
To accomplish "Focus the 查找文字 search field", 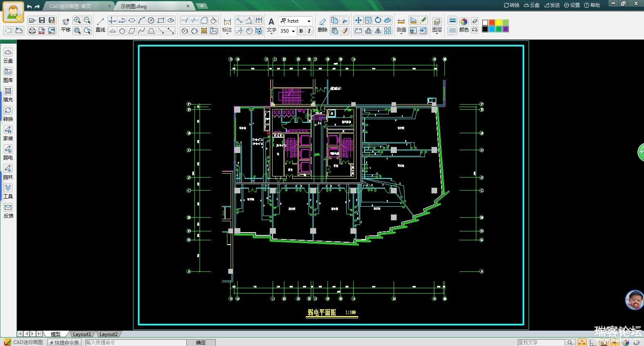I will [x=541, y=342].
